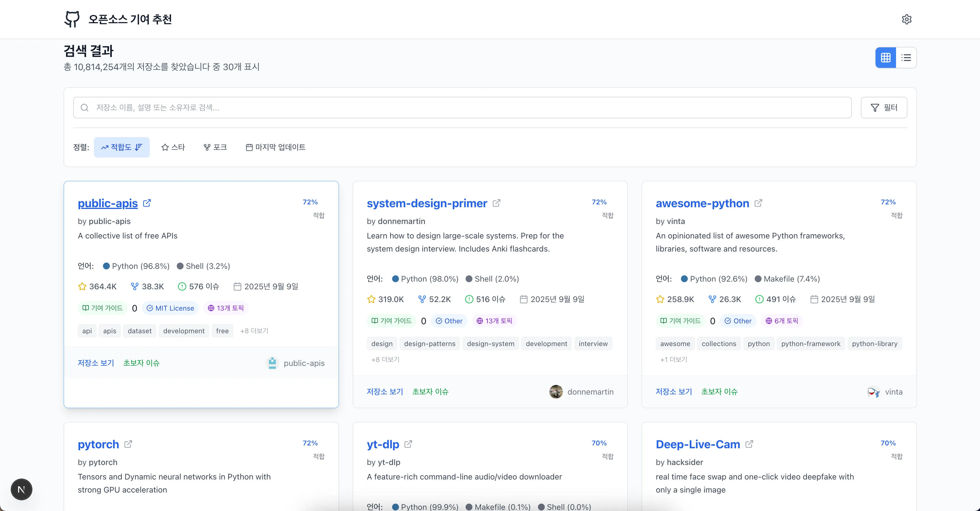This screenshot has height=511, width=980.
Task: Select the free topic tag
Action: (x=222, y=331)
